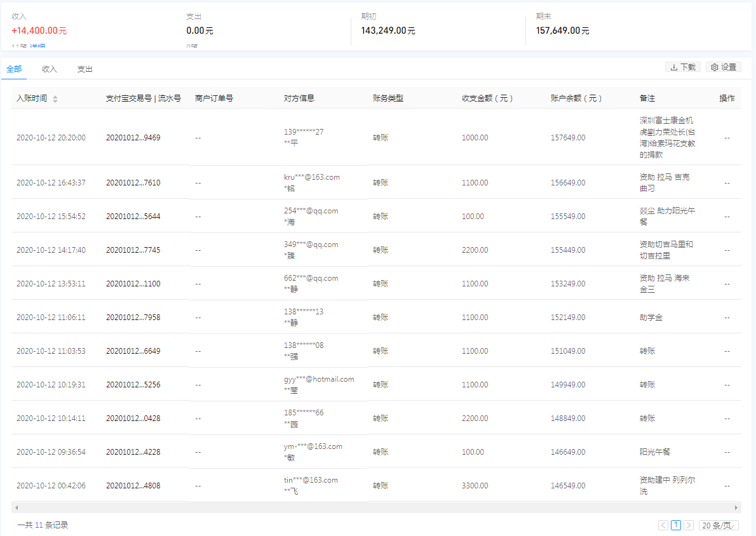Select page number 1 in pagination
Screen dimensions: 756x536
coord(676,525)
